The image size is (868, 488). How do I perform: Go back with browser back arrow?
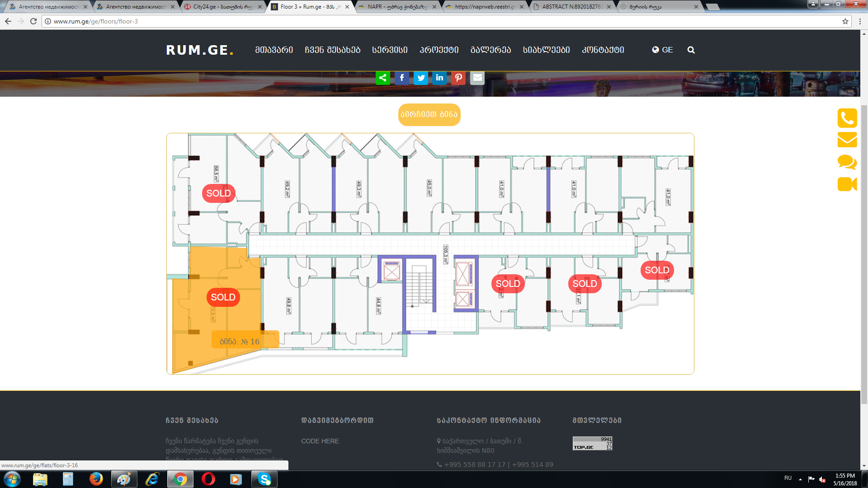tap(8, 21)
